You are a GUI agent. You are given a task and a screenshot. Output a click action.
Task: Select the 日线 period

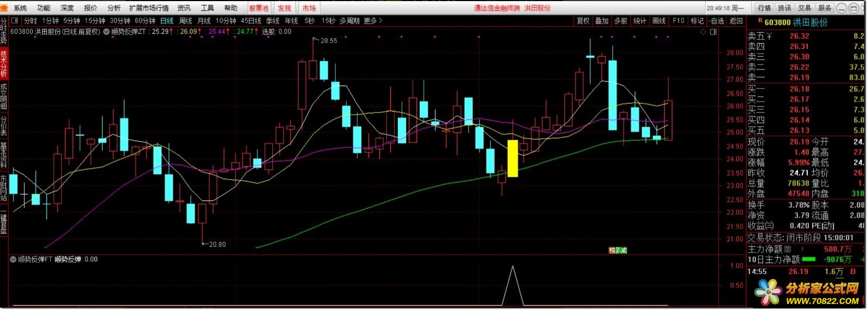point(167,21)
